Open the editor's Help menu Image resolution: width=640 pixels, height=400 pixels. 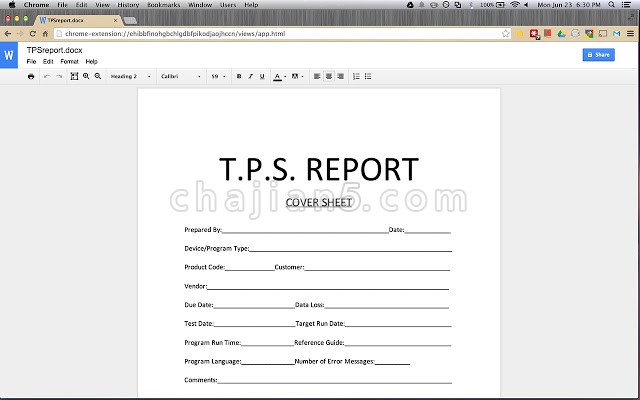click(91, 62)
